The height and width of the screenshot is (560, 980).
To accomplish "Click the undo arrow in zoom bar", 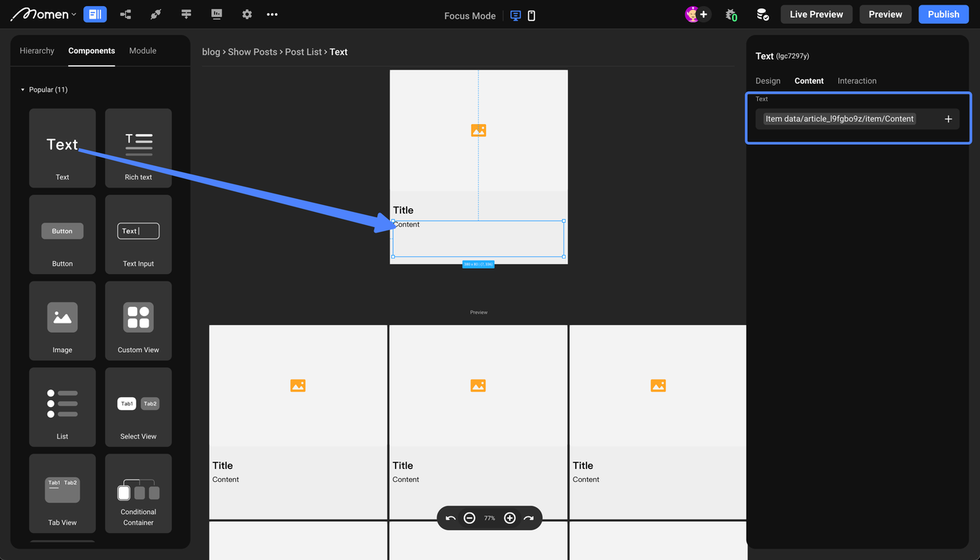I will (x=450, y=518).
